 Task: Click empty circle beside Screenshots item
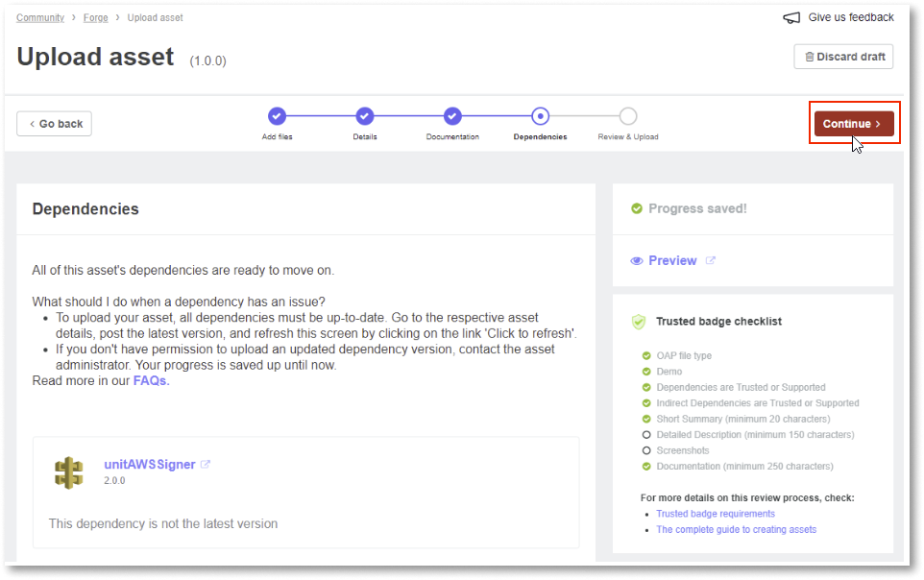click(646, 451)
